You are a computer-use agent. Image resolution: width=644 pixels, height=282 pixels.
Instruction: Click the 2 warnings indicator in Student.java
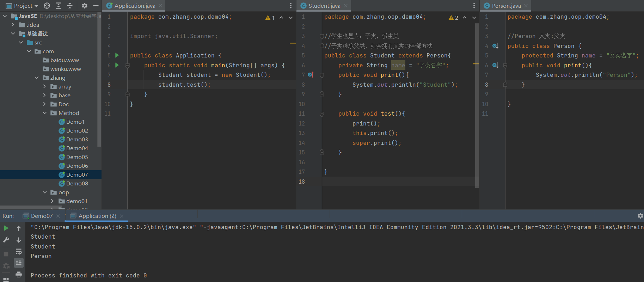[453, 18]
